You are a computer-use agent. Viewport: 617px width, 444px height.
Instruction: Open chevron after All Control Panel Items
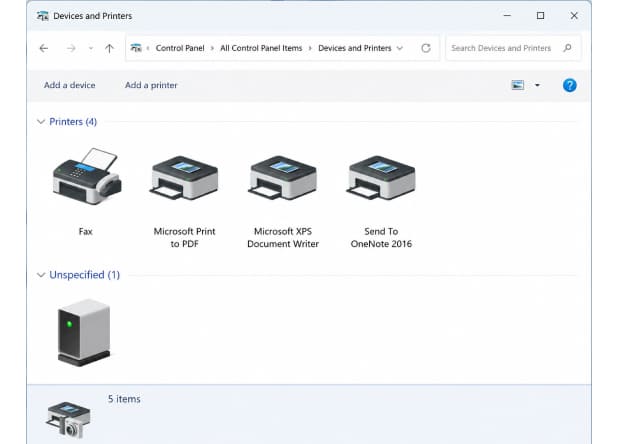coord(310,48)
